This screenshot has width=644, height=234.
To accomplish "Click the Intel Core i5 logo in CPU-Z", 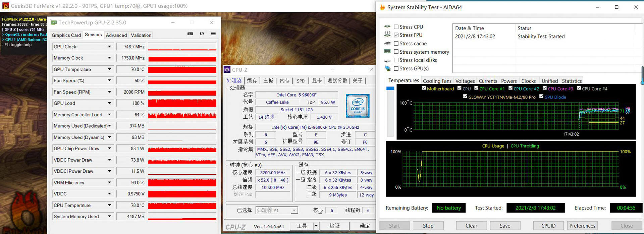I will (358, 106).
